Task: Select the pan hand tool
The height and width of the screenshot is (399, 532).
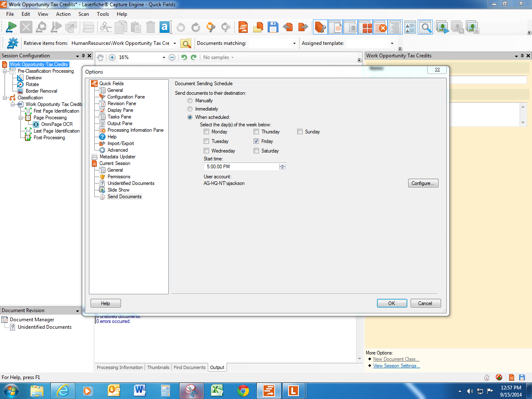Action: pyautogui.click(x=100, y=57)
